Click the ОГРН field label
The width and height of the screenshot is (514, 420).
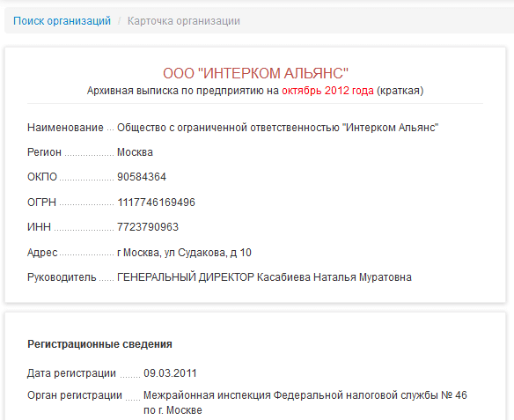pos(41,203)
